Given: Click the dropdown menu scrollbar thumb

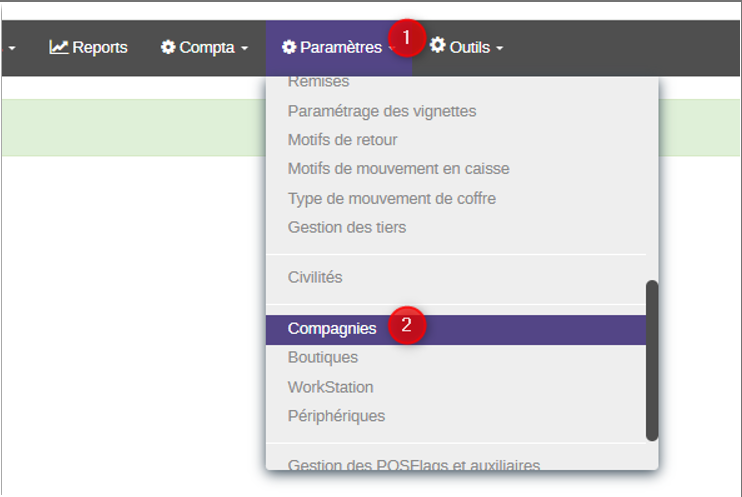Looking at the screenshot, I should [x=652, y=361].
